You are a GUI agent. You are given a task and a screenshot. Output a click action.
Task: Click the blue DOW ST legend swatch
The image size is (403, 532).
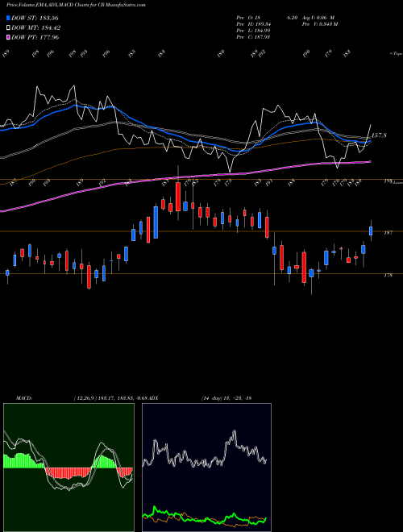(x=9, y=18)
